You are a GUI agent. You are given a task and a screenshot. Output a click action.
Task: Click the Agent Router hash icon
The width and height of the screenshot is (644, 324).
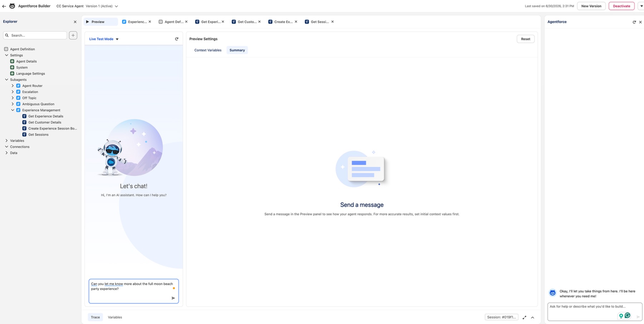(18, 86)
